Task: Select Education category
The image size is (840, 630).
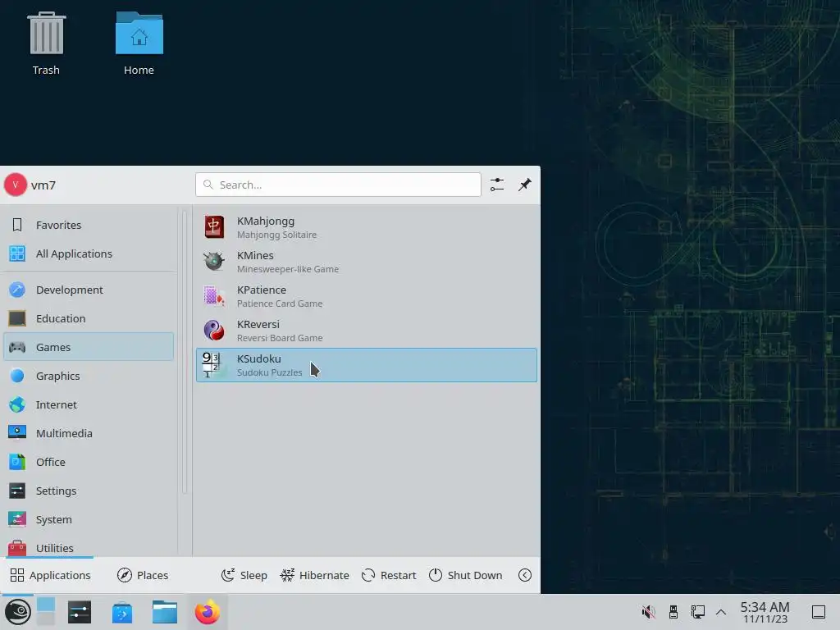Action: pos(89,318)
